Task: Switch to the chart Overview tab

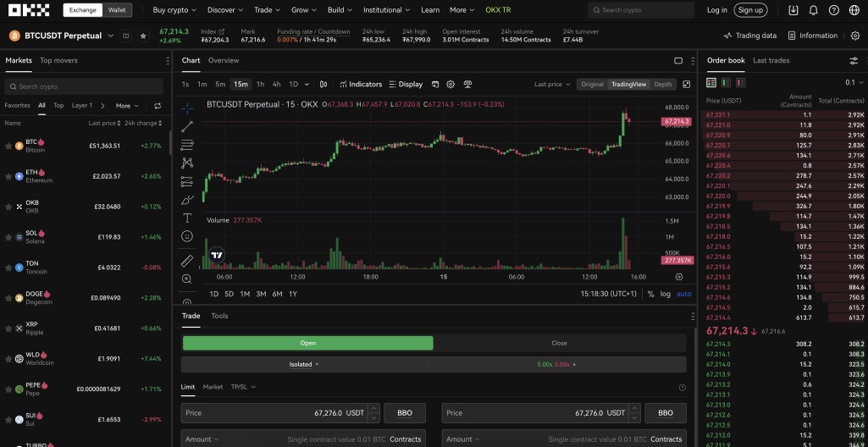Action: pos(224,60)
